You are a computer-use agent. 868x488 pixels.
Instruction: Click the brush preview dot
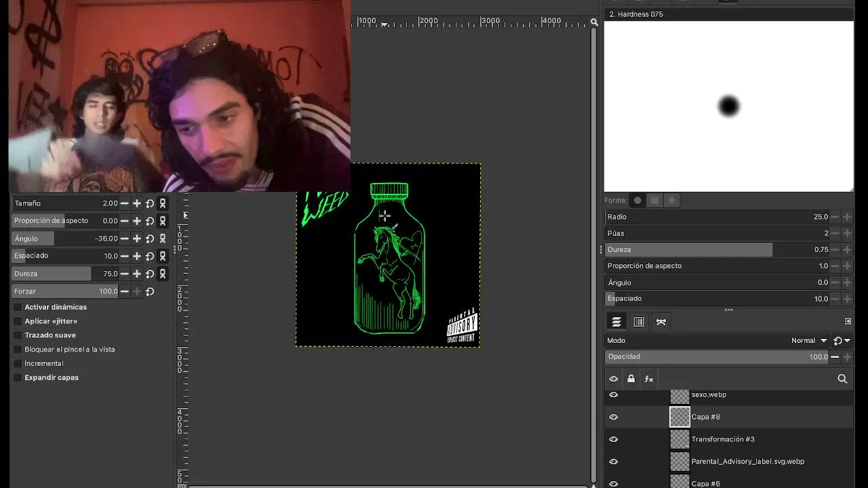(729, 106)
